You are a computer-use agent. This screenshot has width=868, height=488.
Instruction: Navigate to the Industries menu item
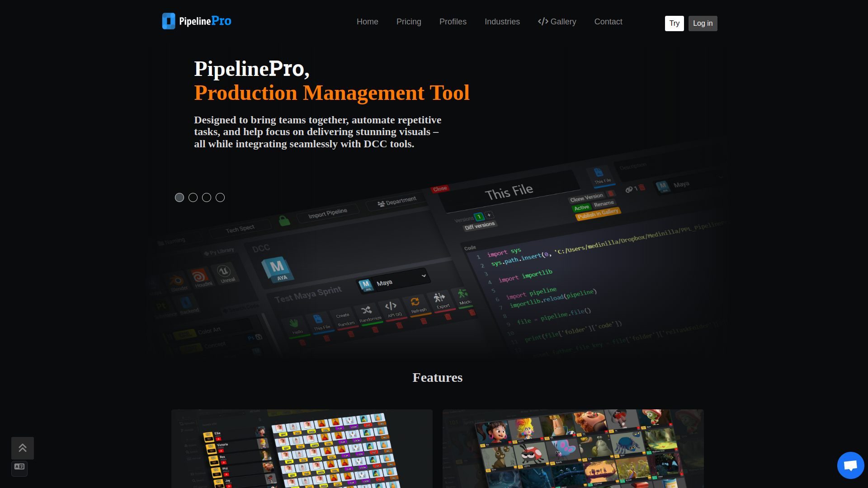502,21
